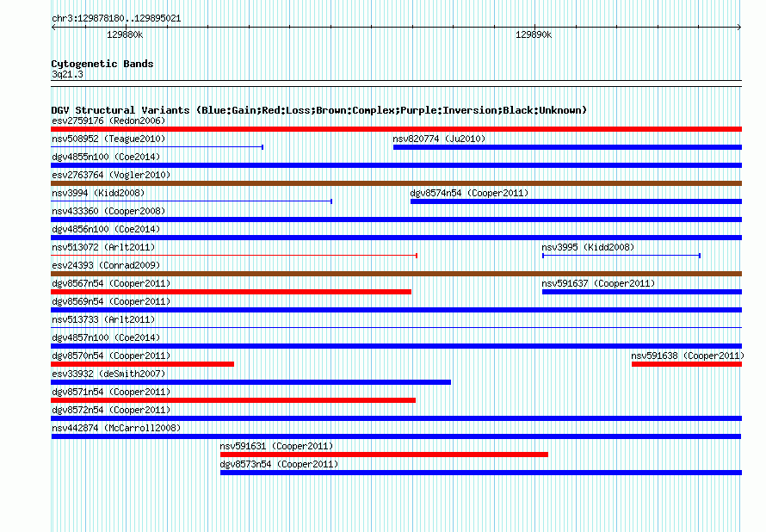The image size is (766, 532).
Task: Click brown bar under esv24393
Action: pyautogui.click(x=396, y=274)
